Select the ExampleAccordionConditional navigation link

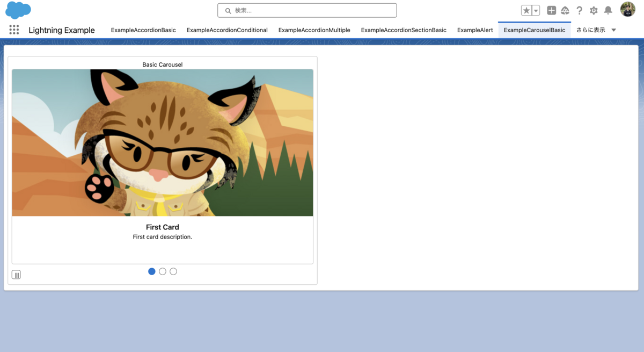coord(227,30)
